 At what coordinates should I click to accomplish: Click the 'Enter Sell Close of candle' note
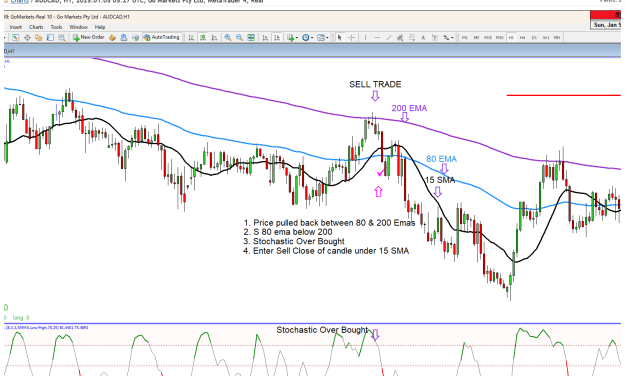326,251
